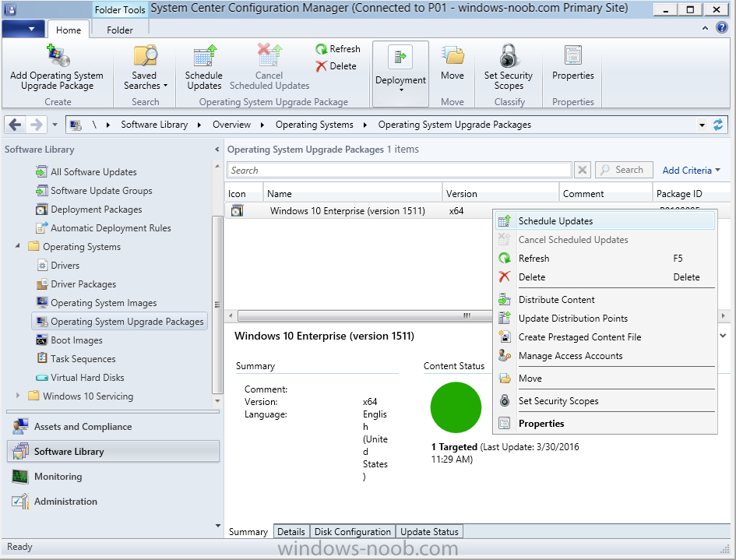Open the address bar dropdown arrow
This screenshot has width=736, height=560.
[x=703, y=125]
